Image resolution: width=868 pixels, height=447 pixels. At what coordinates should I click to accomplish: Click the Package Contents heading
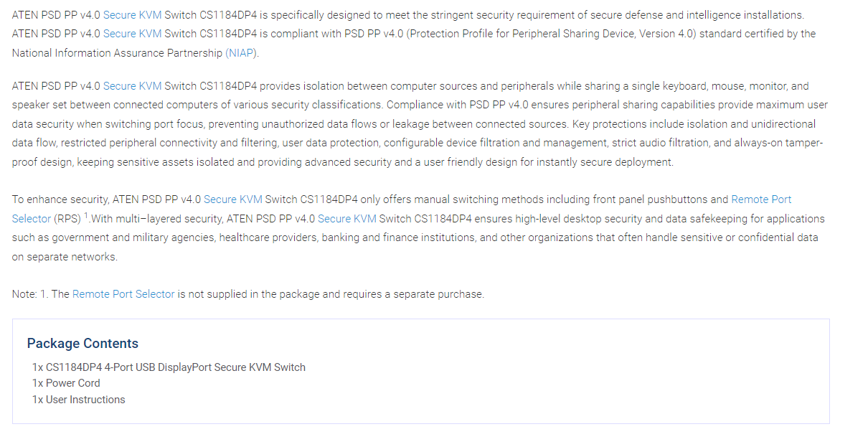click(82, 344)
